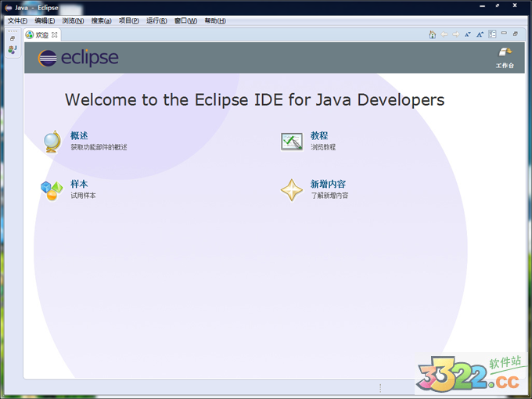The image size is (532, 399).
Task: Click 获取功能部件的概述 description
Action: point(99,147)
